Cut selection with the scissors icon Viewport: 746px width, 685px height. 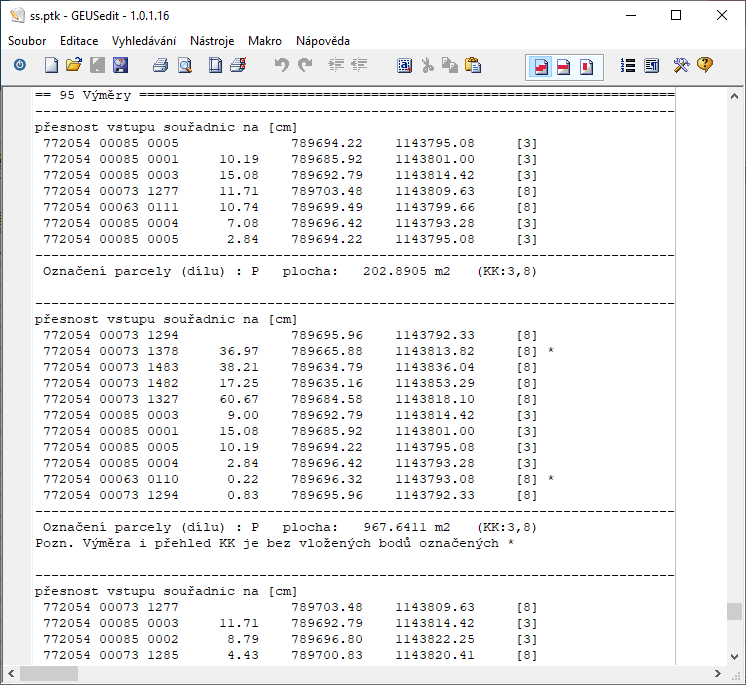point(427,66)
